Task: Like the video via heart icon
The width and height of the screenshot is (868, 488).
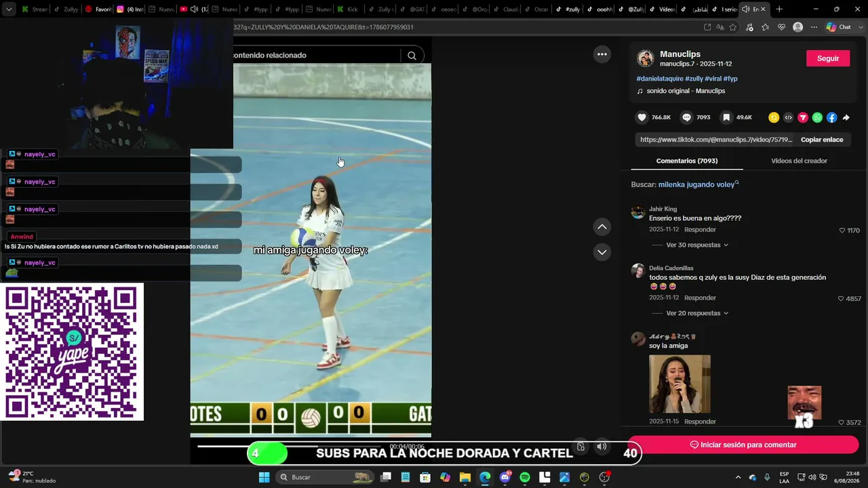Action: [642, 117]
